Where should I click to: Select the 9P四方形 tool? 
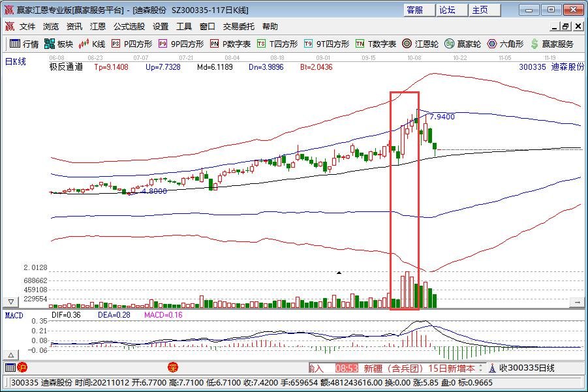[x=181, y=44]
